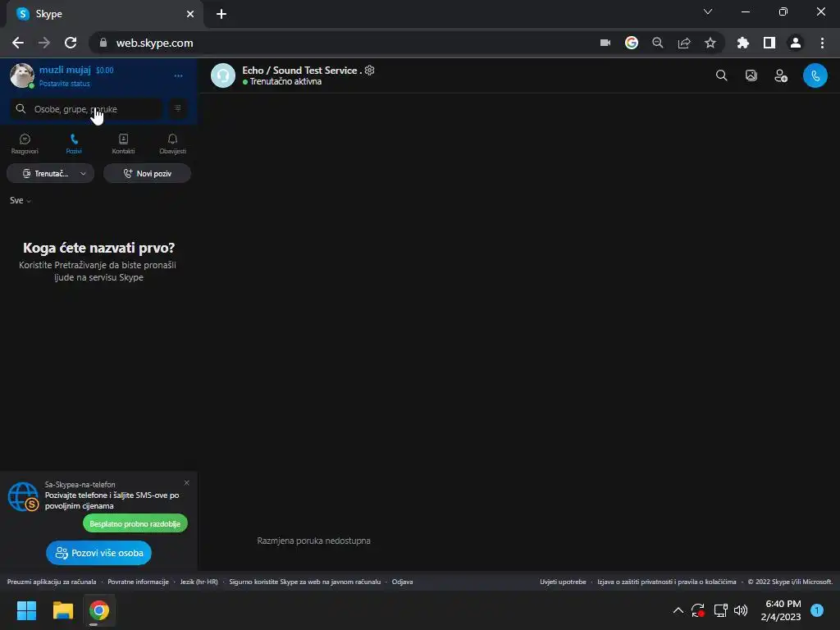
Task: Toggle the Chrome side panel icon
Action: 769,43
